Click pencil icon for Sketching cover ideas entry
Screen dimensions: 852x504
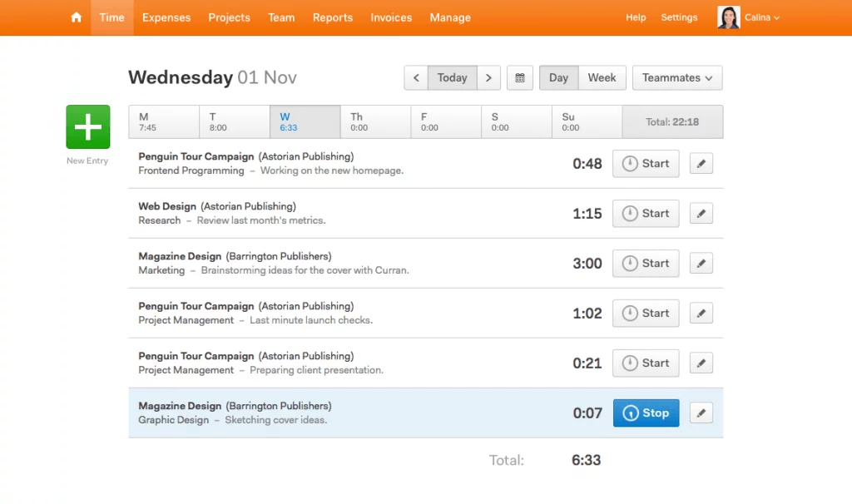701,413
